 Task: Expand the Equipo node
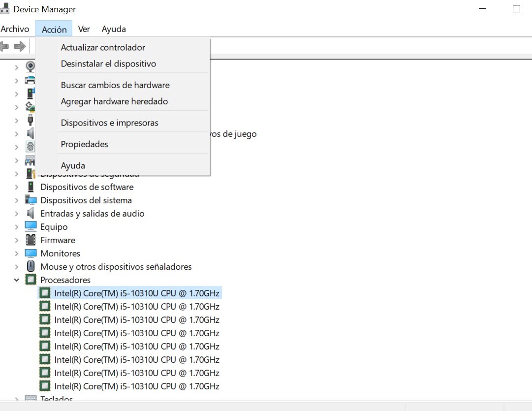pyautogui.click(x=16, y=227)
